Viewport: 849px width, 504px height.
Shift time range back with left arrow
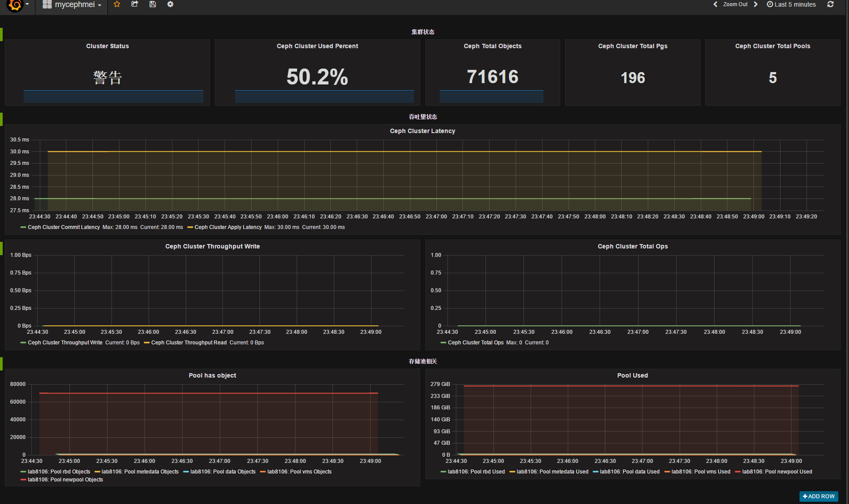(x=715, y=4)
